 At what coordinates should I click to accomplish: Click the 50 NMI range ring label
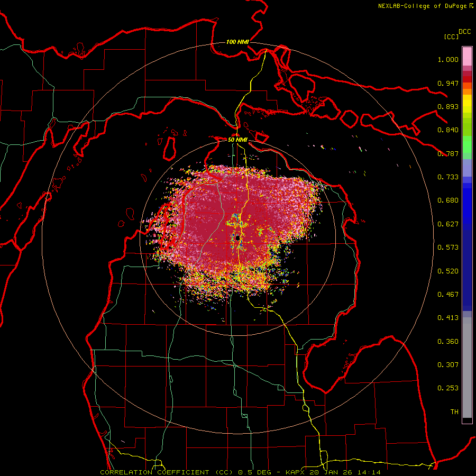click(x=237, y=140)
